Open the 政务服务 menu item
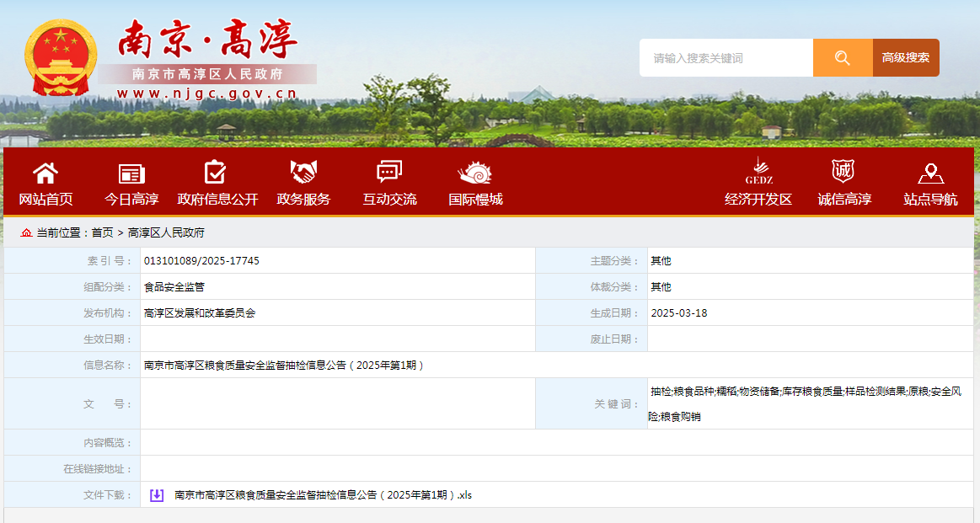Image resolution: width=980 pixels, height=523 pixels. (303, 200)
